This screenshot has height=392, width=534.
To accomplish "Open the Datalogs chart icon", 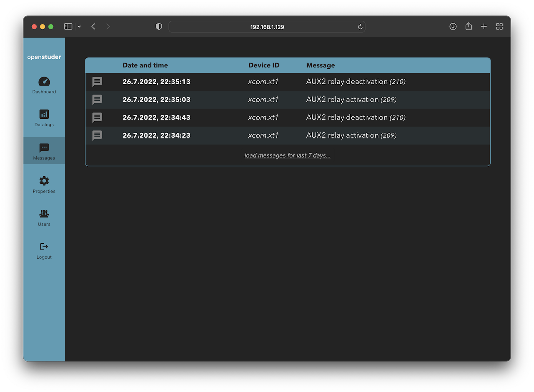I will (x=44, y=114).
